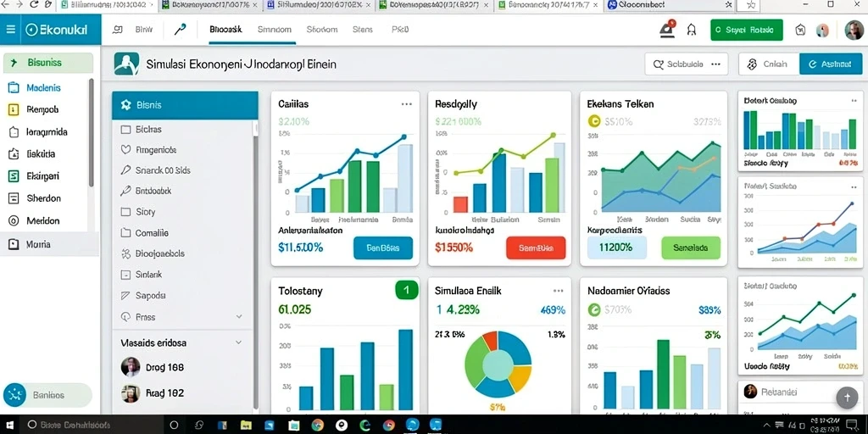This screenshot has height=434, width=868.
Task: Open the hamburger menu beside Ekonukal logo
Action: (x=10, y=30)
